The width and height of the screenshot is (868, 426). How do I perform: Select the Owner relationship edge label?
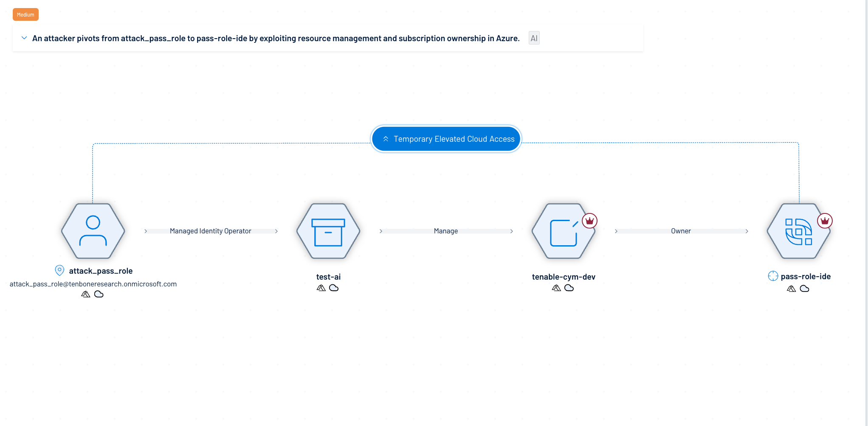tap(681, 231)
